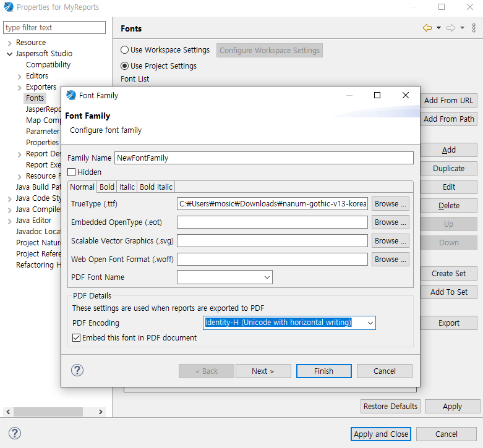Click the Family Name input field

pos(264,158)
